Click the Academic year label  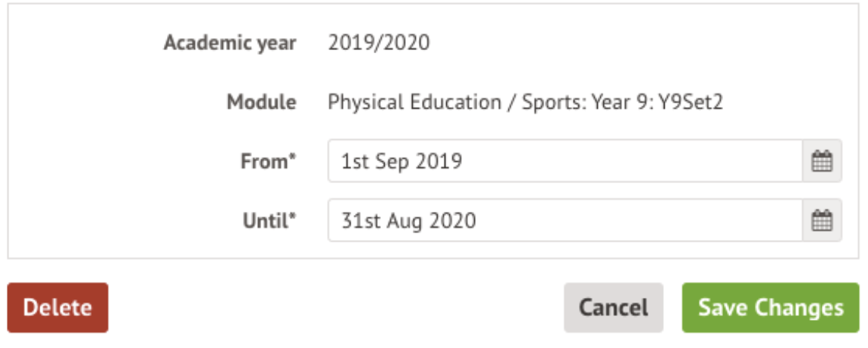point(230,43)
